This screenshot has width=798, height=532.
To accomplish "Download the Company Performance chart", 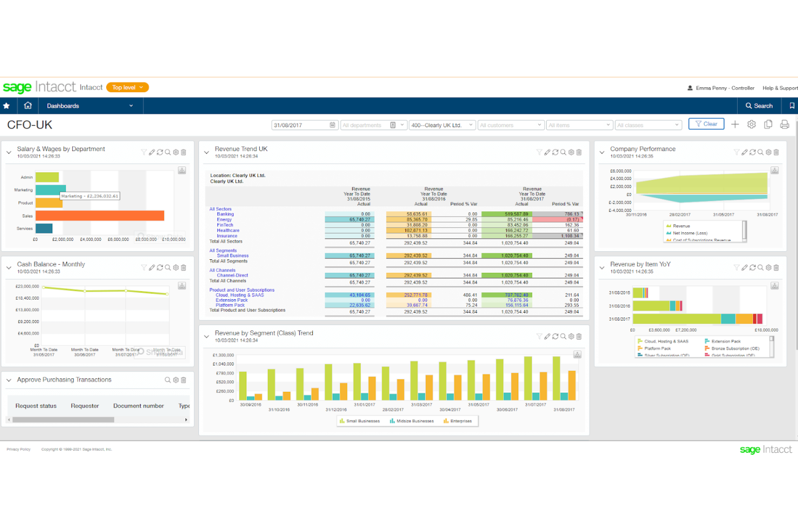I will (775, 170).
